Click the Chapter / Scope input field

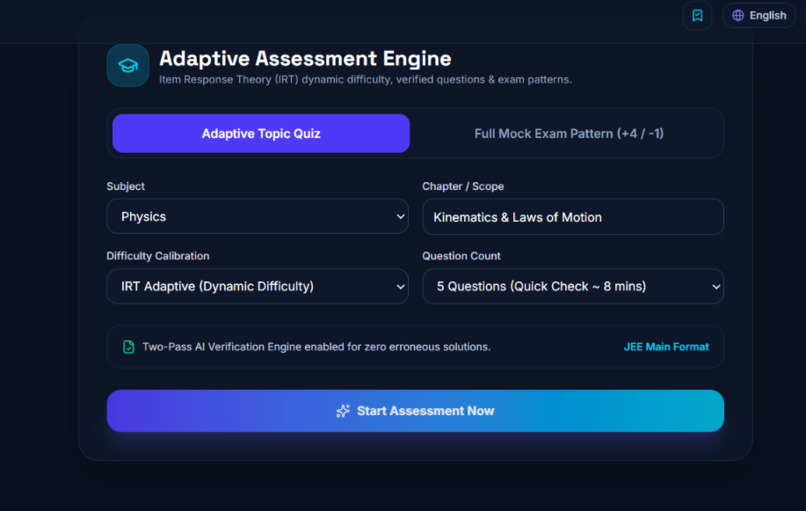[x=573, y=217]
